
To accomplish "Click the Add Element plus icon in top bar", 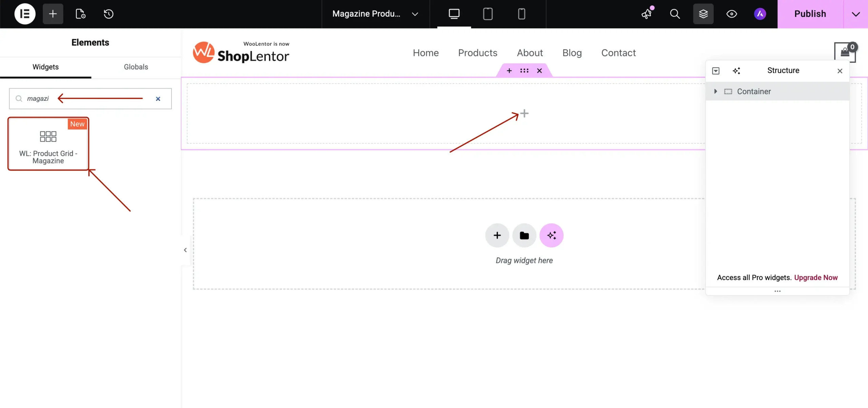I will coord(53,14).
